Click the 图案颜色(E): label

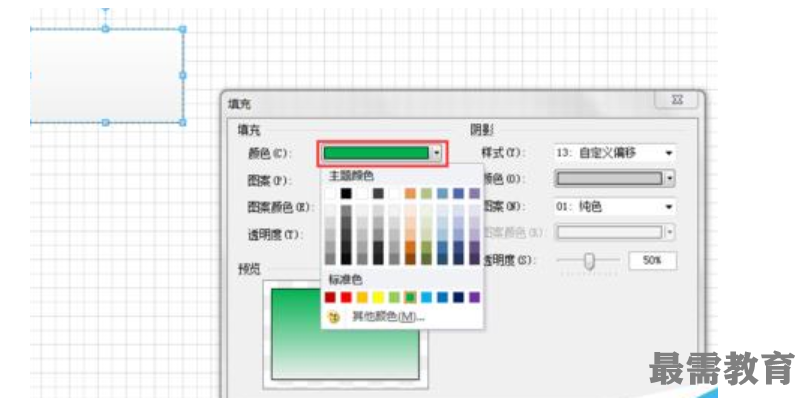[x=279, y=207]
